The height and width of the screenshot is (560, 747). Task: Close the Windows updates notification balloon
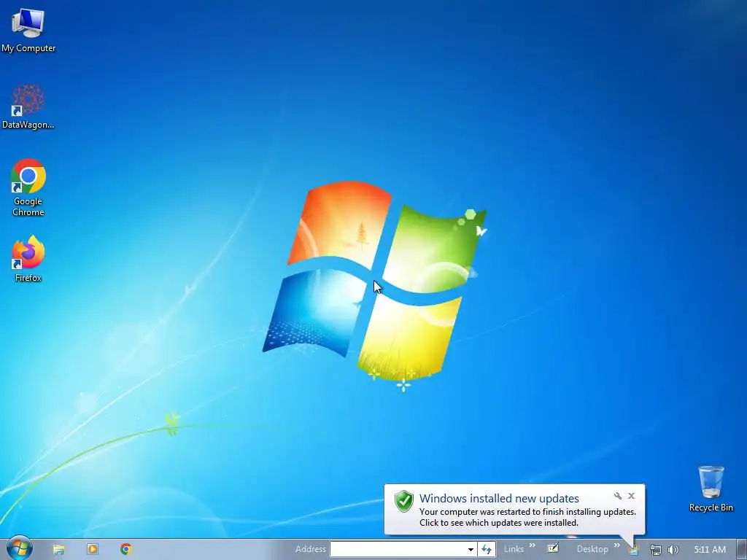(x=631, y=496)
